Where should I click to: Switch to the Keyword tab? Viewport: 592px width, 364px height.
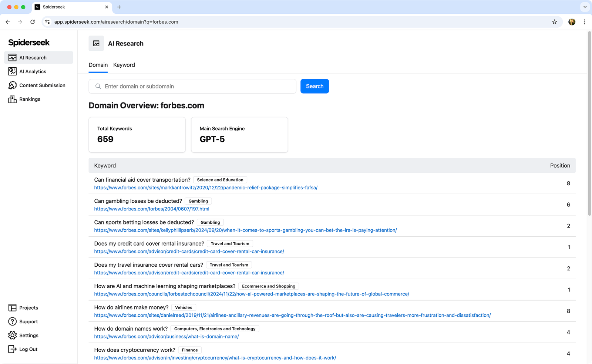(x=124, y=65)
